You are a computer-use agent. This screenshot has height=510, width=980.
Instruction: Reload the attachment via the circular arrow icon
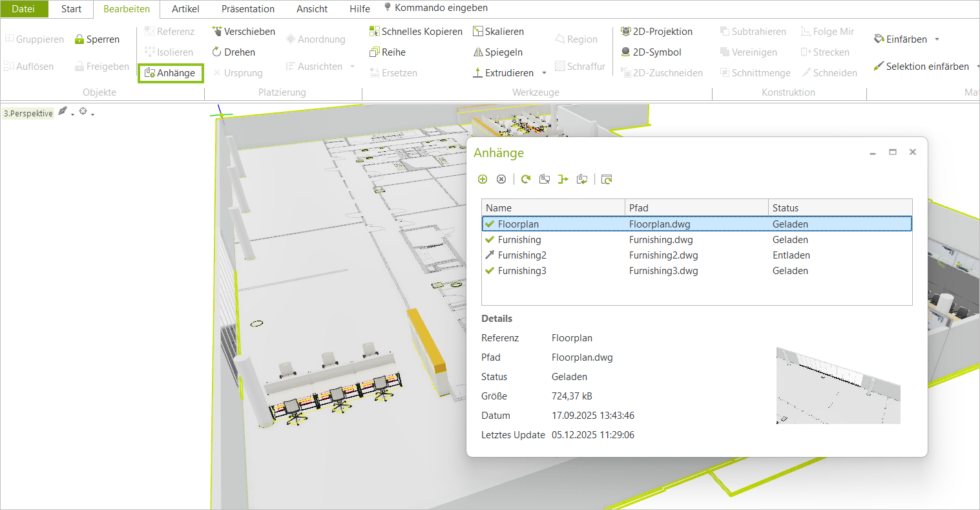(x=525, y=179)
